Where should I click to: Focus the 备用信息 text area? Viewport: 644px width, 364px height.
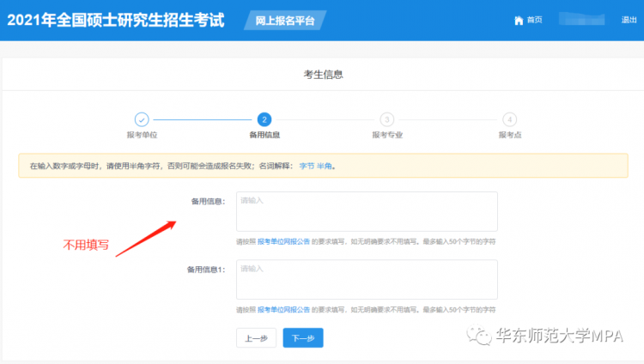367,211
